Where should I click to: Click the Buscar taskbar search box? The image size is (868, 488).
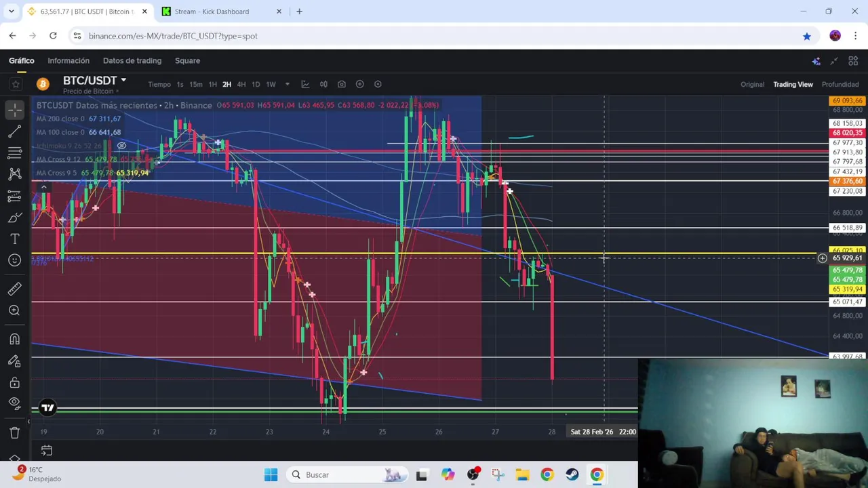[347, 474]
